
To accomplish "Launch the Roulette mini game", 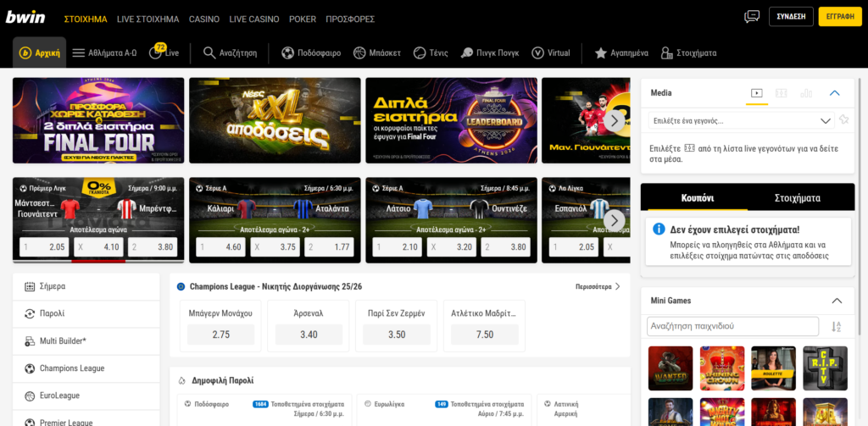I will pos(773,368).
